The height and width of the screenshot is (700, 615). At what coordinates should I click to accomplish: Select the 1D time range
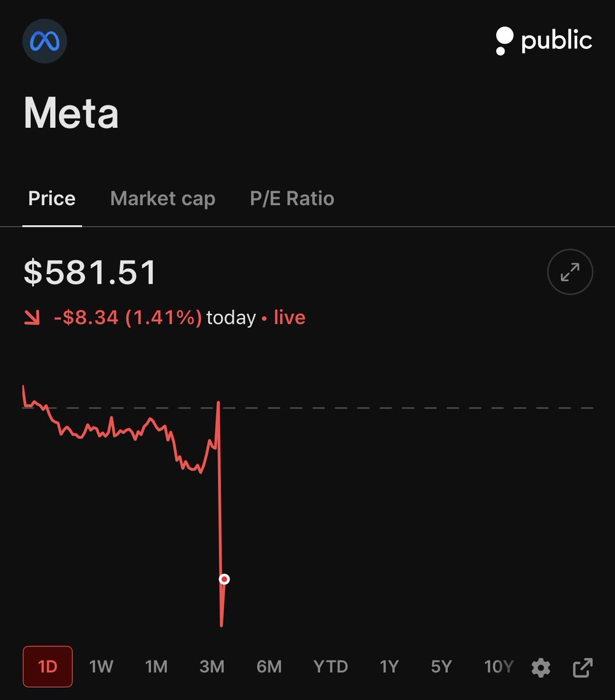(x=48, y=667)
